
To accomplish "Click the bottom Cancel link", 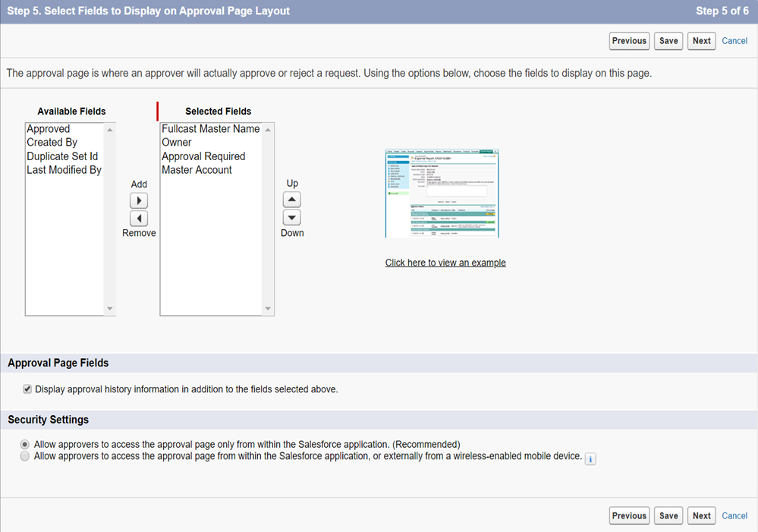I will (x=734, y=515).
